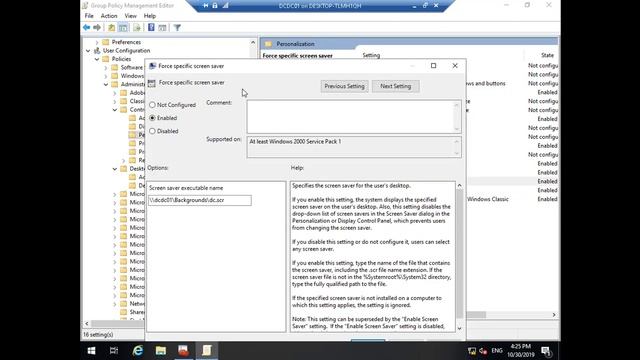Toggle the Show/Hide Action Pane toolbar icon

click(162, 27)
